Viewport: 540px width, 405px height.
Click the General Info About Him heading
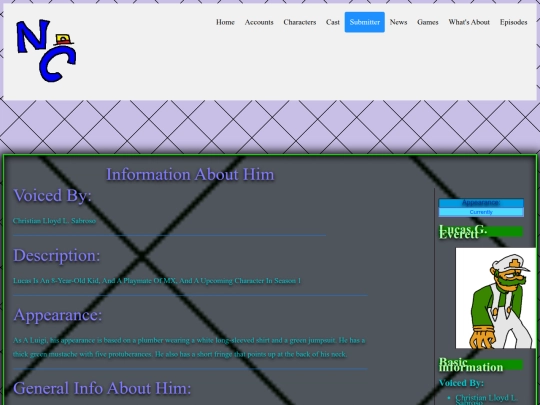click(x=102, y=388)
